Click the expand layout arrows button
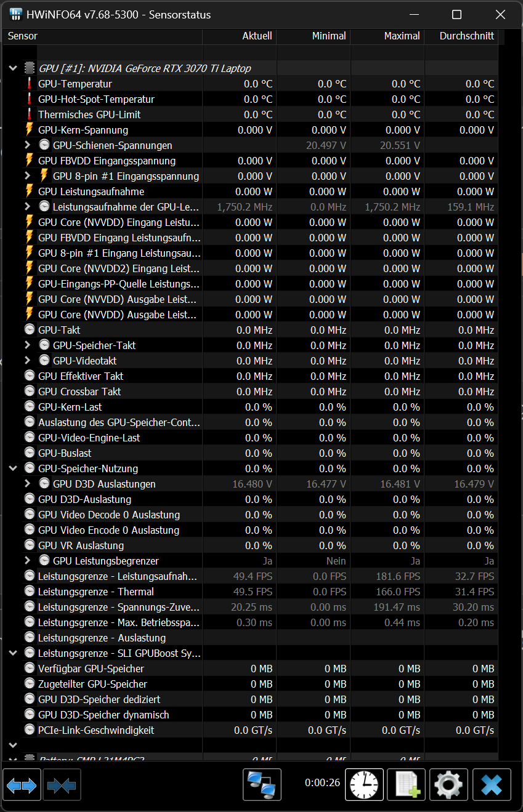Viewport: 523px width, 812px height. point(22,785)
